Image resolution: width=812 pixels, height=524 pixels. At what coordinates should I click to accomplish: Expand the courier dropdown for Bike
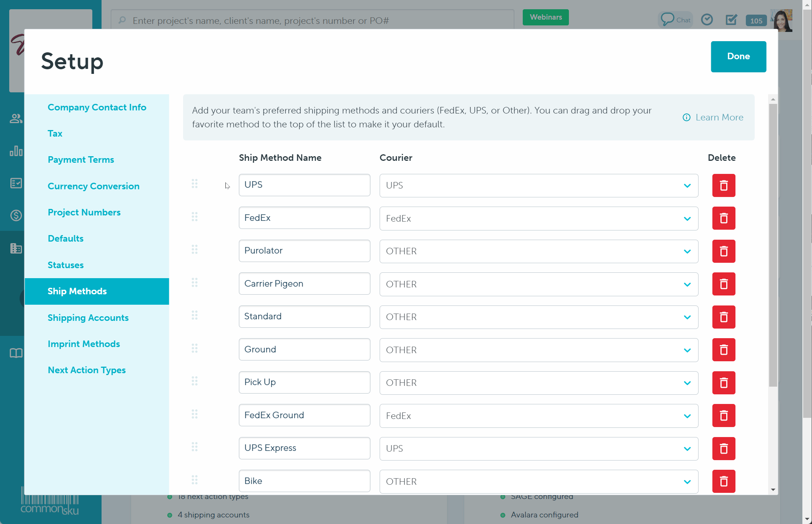(x=687, y=481)
